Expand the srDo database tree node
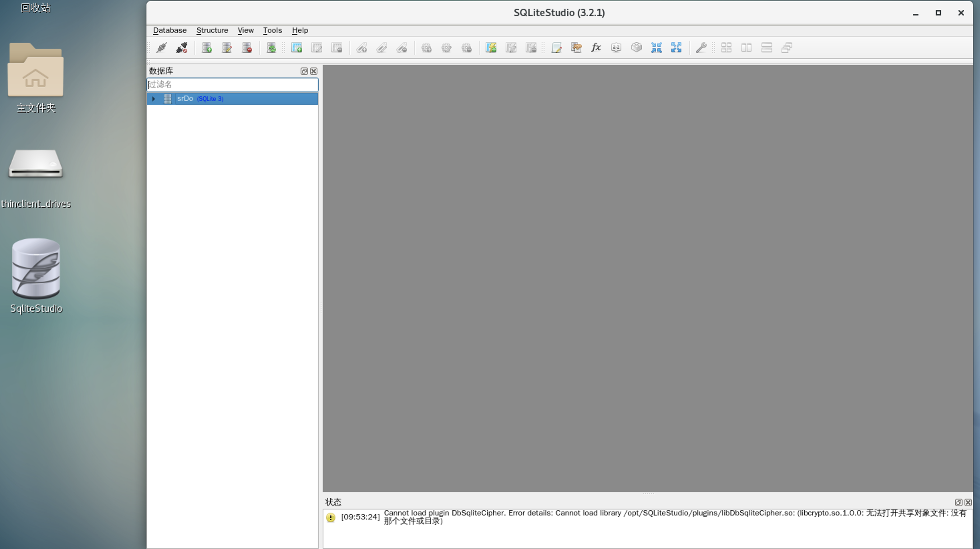Image resolution: width=980 pixels, height=549 pixels. point(154,99)
